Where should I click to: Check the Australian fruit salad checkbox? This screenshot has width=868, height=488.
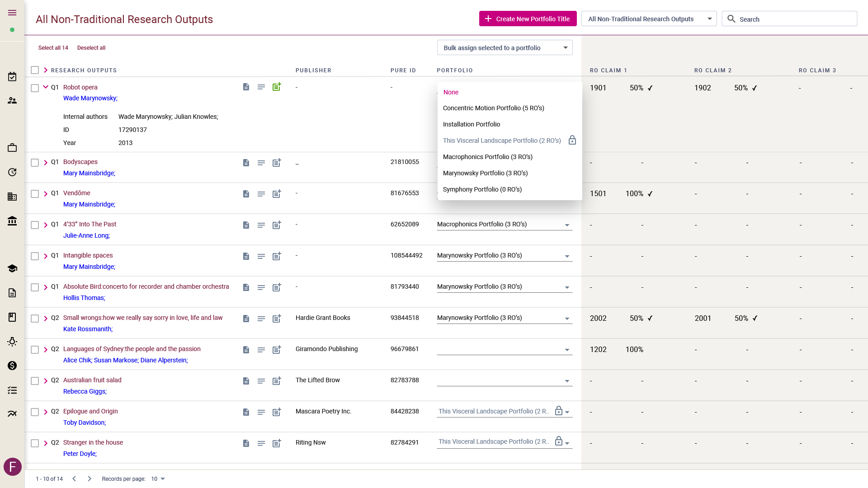(x=35, y=381)
